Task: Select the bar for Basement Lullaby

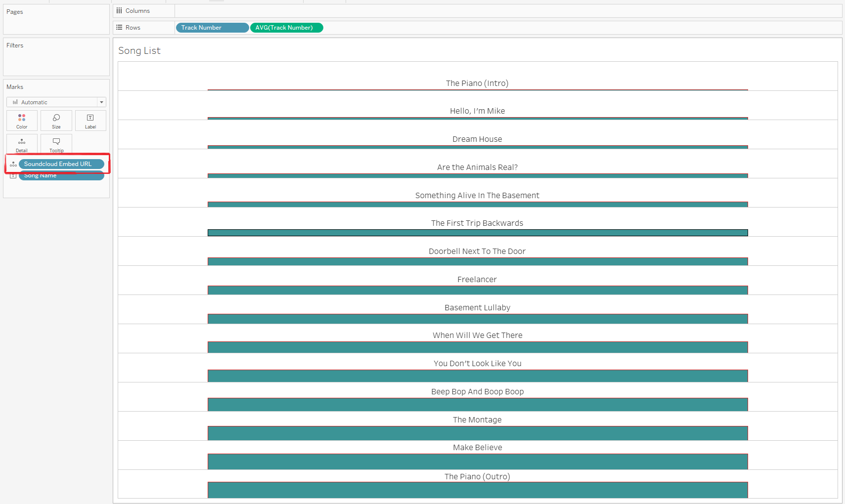Action: [478, 319]
